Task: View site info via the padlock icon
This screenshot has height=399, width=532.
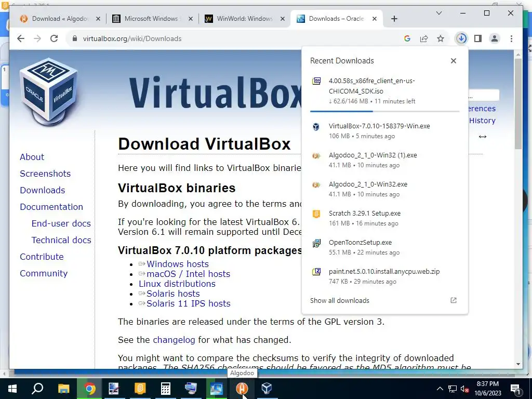Action: (x=75, y=38)
